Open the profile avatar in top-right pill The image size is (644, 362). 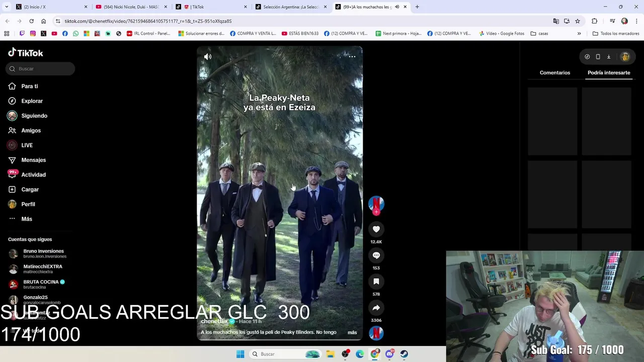625,57
